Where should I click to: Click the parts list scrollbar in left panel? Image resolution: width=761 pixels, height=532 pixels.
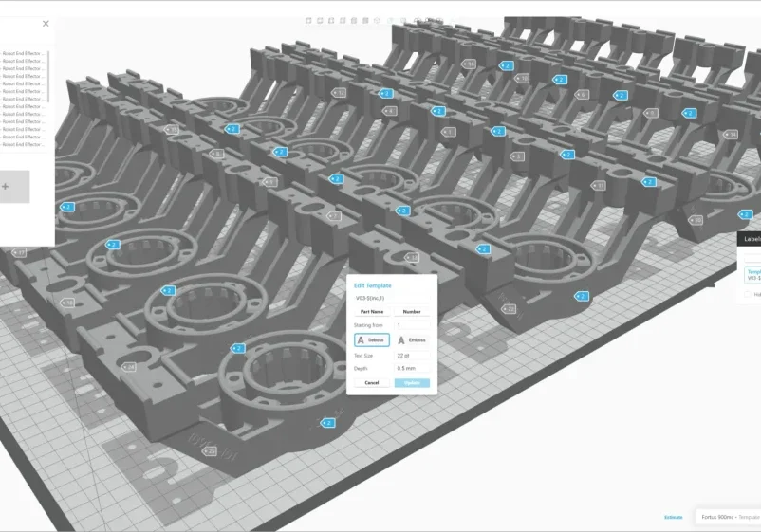pos(48,77)
